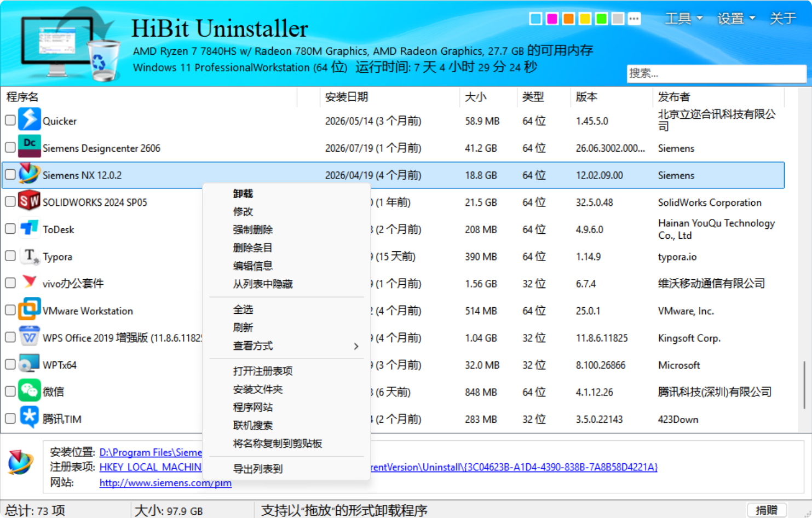Tick the ToDesk checkbox
This screenshot has height=518, width=812.
(x=10, y=228)
